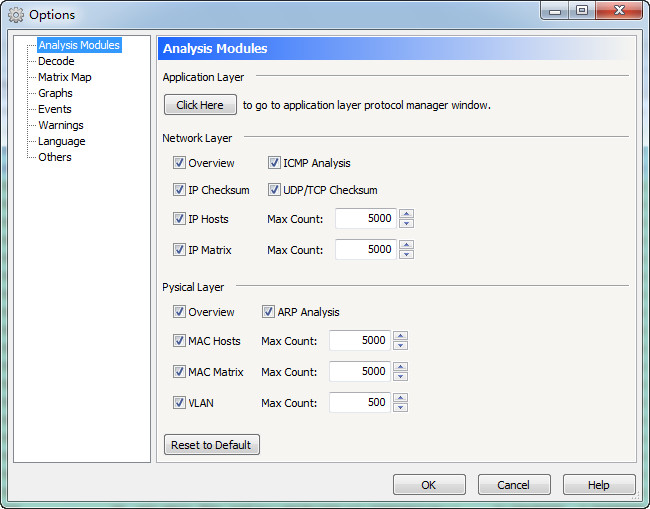
Task: Open Language settings in the tree
Action: 61,141
